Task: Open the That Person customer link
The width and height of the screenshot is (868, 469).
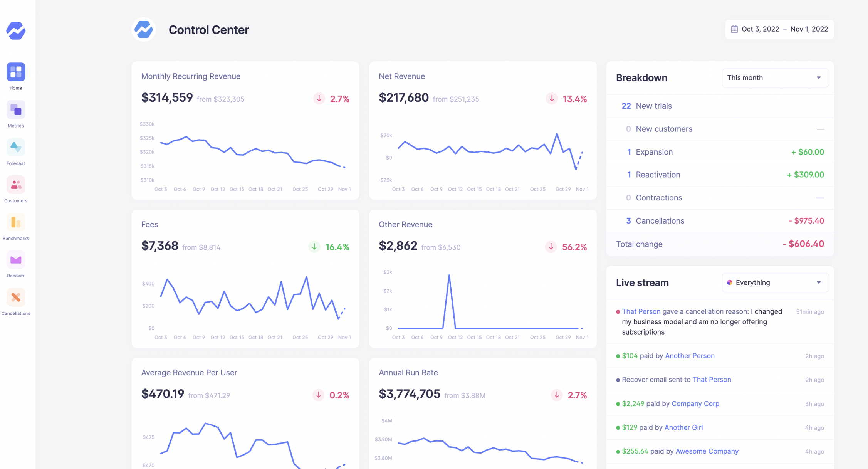Action: 641,311
